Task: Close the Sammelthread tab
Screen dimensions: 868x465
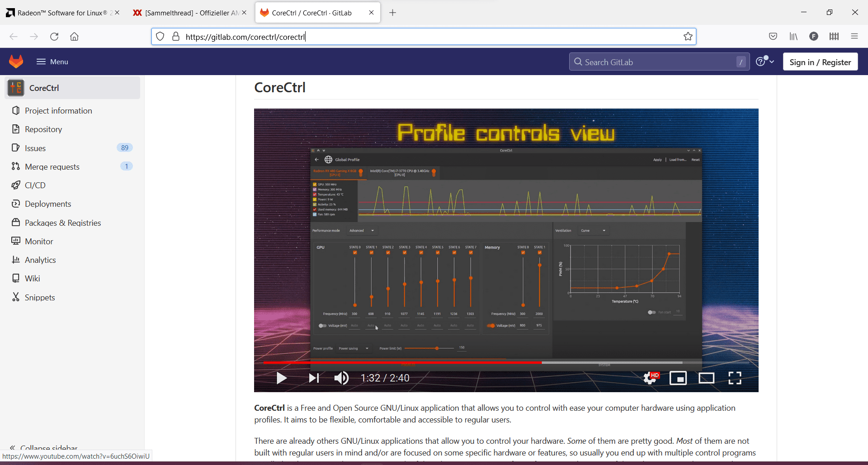Action: tap(245, 13)
